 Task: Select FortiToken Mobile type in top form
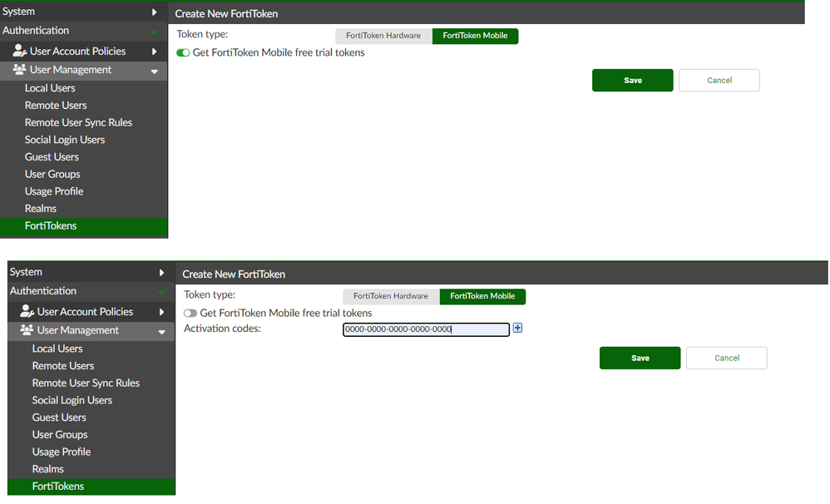476,36
